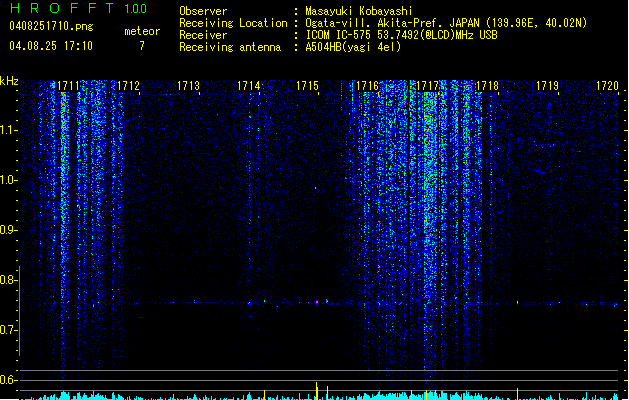
Task: Click the 1713 time marker
Action: point(188,86)
